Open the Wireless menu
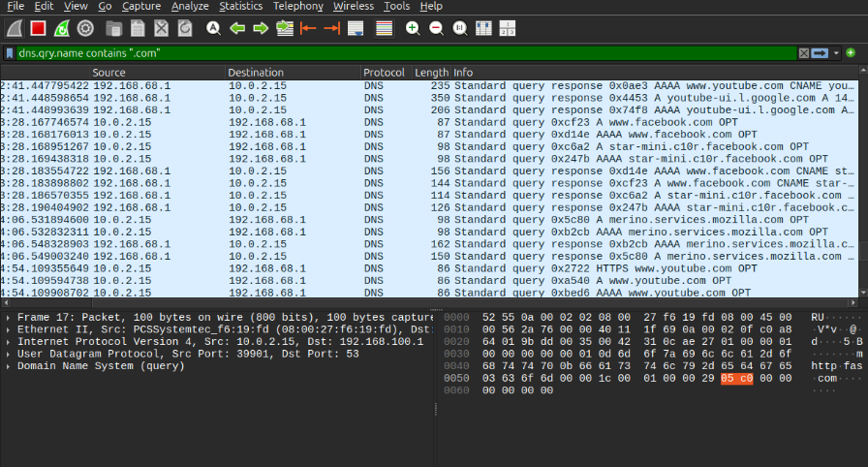This screenshot has height=467, width=868. tap(354, 6)
